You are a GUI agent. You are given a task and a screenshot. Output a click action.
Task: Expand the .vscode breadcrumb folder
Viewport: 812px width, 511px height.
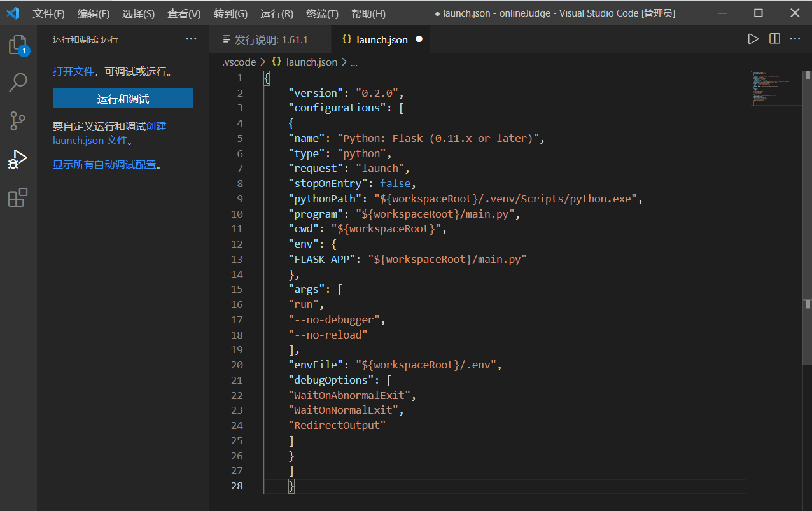click(x=239, y=62)
